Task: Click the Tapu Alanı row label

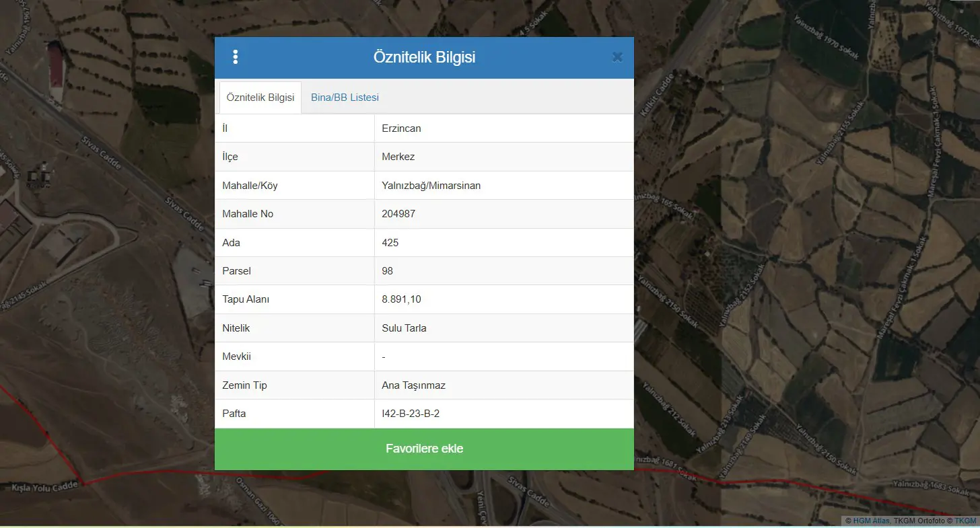Action: click(246, 299)
